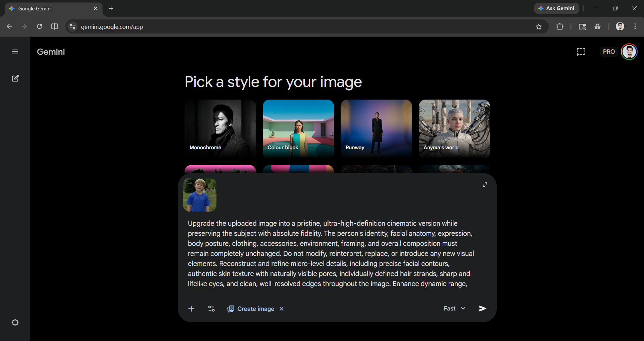Image resolution: width=644 pixels, height=341 pixels.
Task: Click the fullscreen selection icon near PRO badge
Action: click(581, 51)
